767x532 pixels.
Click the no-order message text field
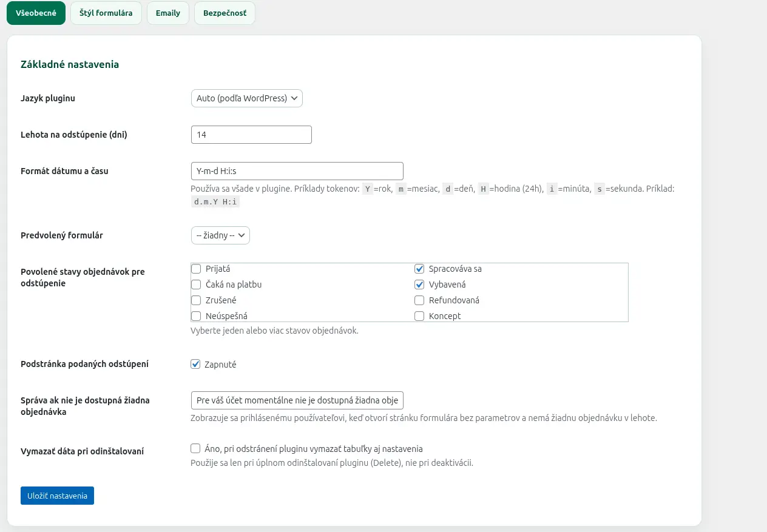(297, 401)
